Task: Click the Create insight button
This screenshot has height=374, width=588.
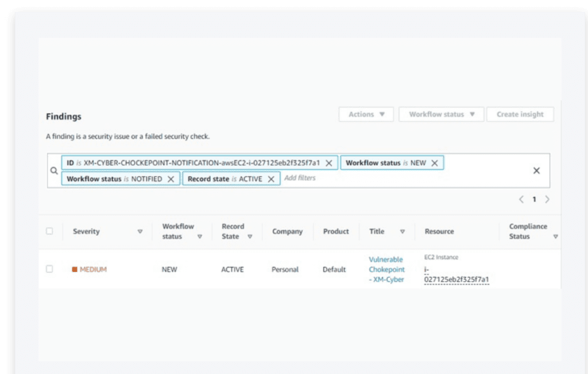Action: coord(520,114)
